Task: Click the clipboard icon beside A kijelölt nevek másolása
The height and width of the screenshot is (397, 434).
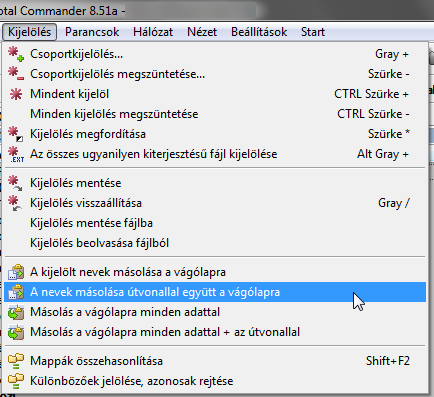Action: (x=16, y=272)
